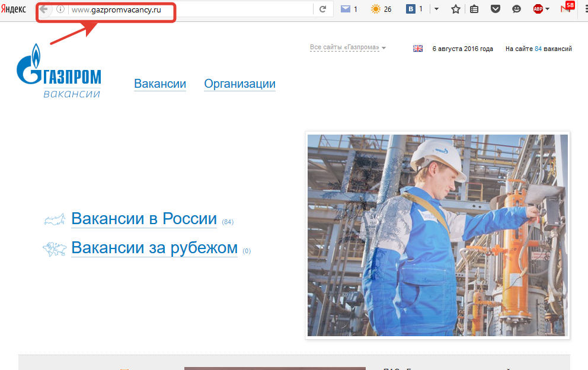588x370 pixels.
Task: Open the site info icon in address bar
Action: tap(60, 9)
